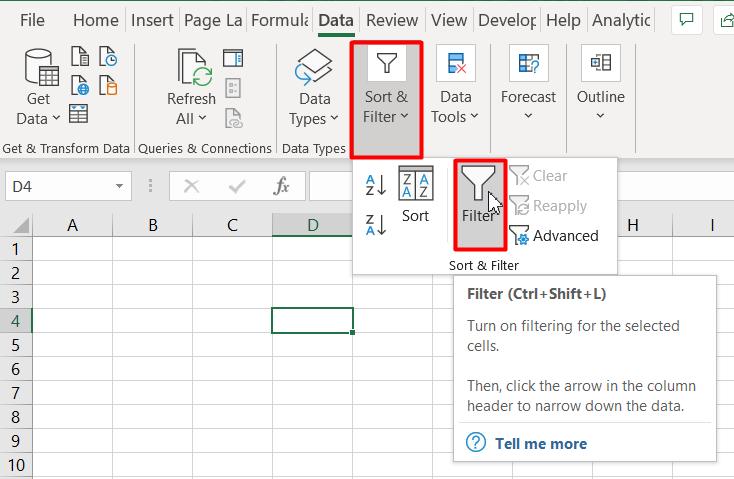Open the custom Sort dialog

click(415, 195)
